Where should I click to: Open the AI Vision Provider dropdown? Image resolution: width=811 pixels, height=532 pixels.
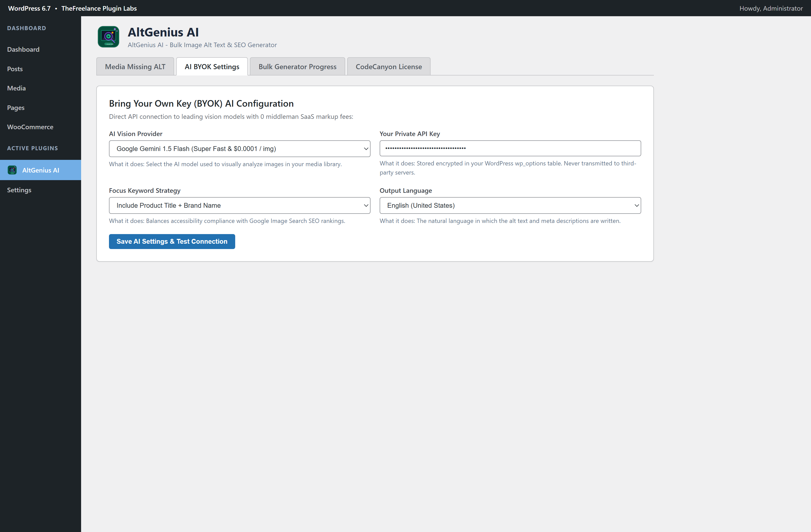(239, 149)
